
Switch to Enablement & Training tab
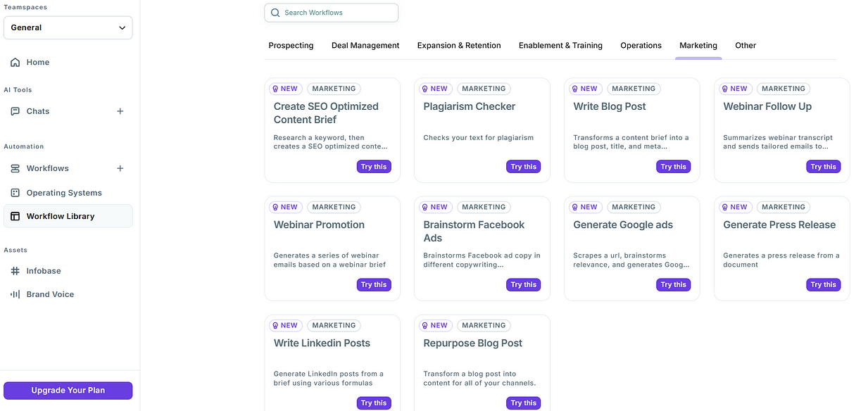560,46
